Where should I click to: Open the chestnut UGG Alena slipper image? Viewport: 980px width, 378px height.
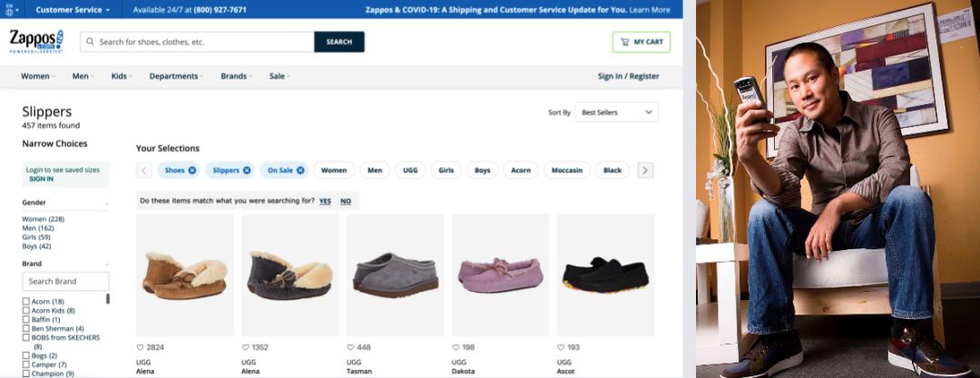click(x=185, y=276)
